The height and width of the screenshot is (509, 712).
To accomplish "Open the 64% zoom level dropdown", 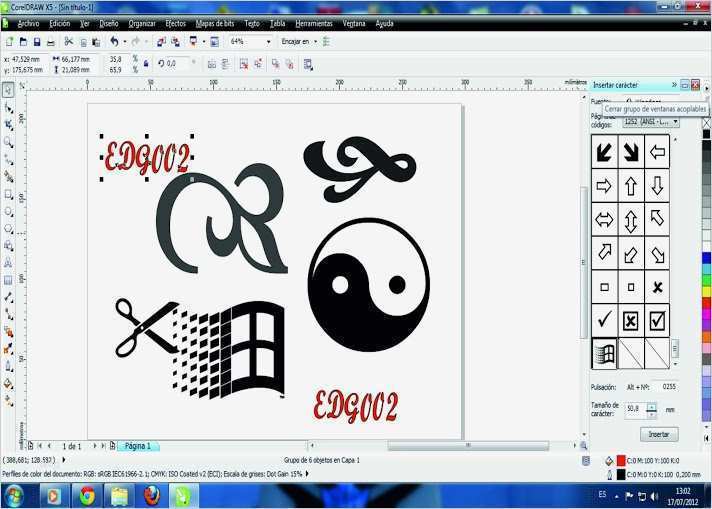I will pyautogui.click(x=269, y=42).
